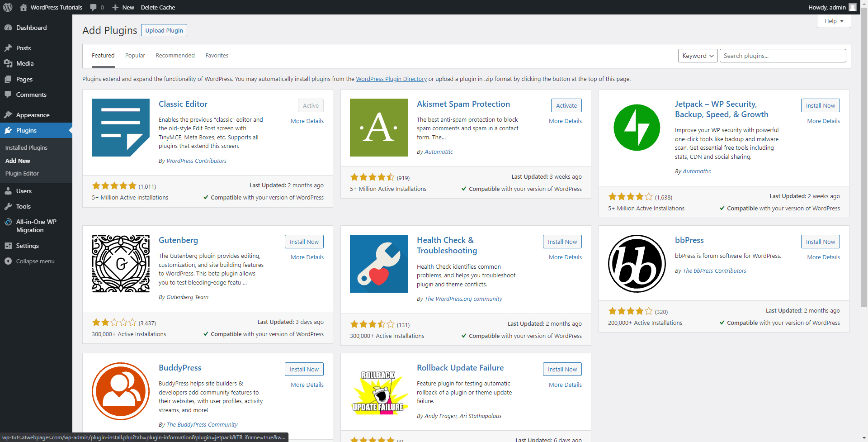Click the plus New content icon
The height and width of the screenshot is (442, 868).
point(115,7)
